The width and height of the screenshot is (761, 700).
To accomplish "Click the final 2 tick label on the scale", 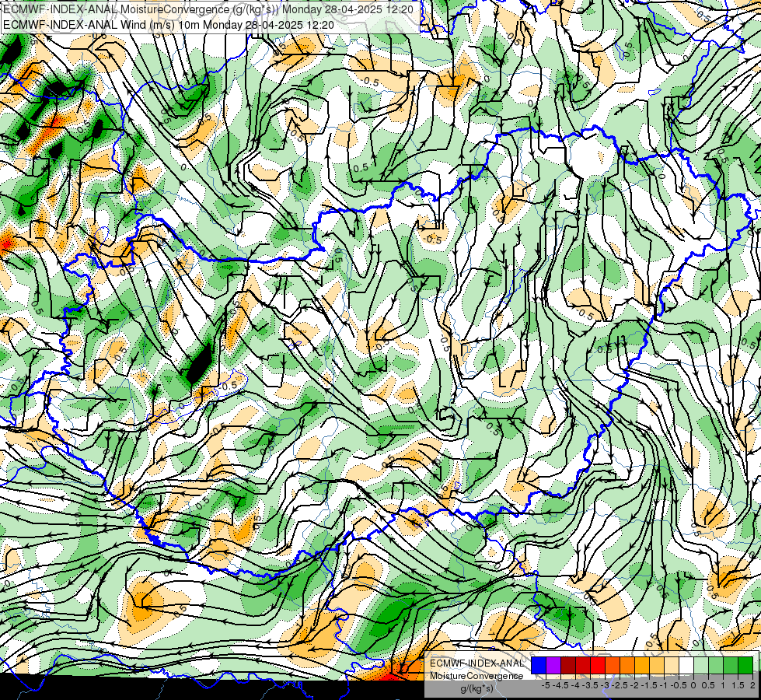I will coord(752,685).
